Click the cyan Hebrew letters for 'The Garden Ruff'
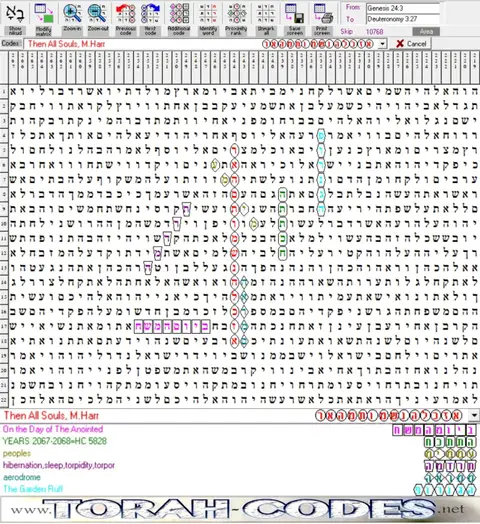Image resolution: width=480 pixels, height=524 pixels. click(x=446, y=490)
